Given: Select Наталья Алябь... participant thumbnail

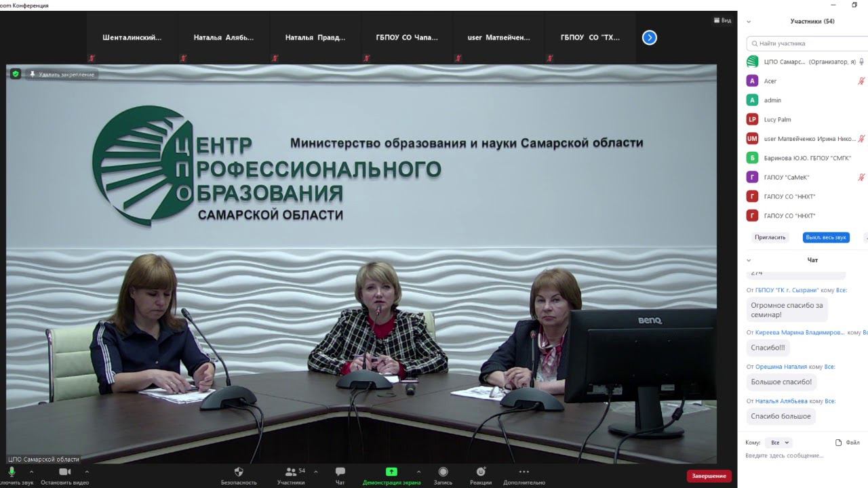Looking at the screenshot, I should (x=224, y=38).
